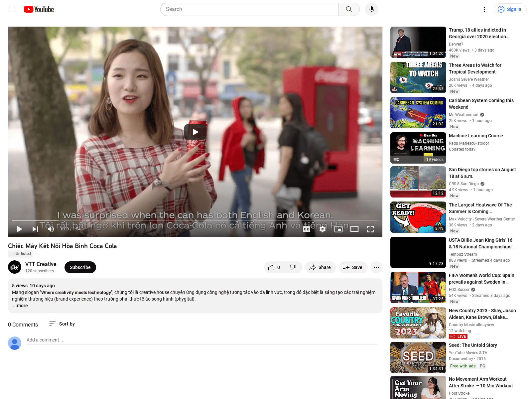Open more actions ellipsis under video
The image size is (532, 399).
[x=376, y=267]
